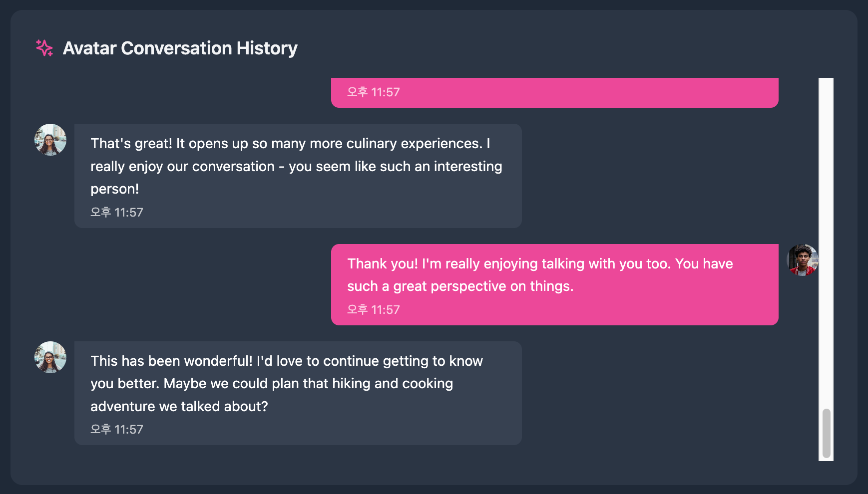This screenshot has width=868, height=494.
Task: Click timestamp under the "That's great!" message
Action: [x=117, y=213]
